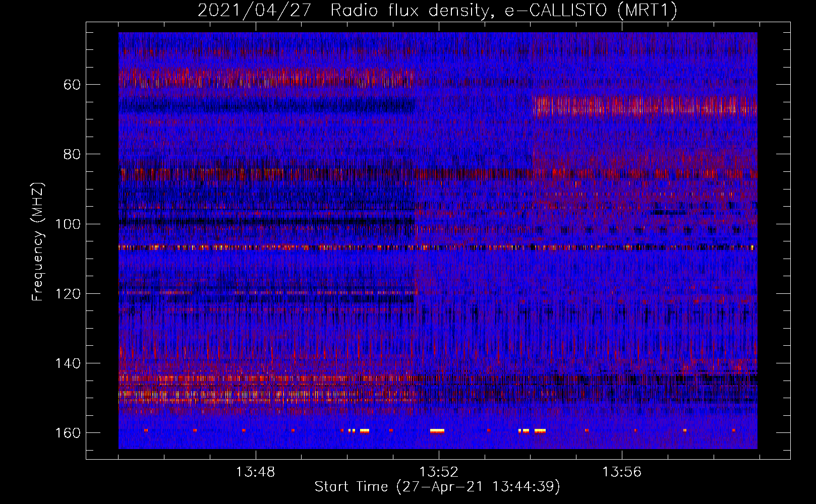
Task: Click the 13:56 time tick label
Action: 622,472
